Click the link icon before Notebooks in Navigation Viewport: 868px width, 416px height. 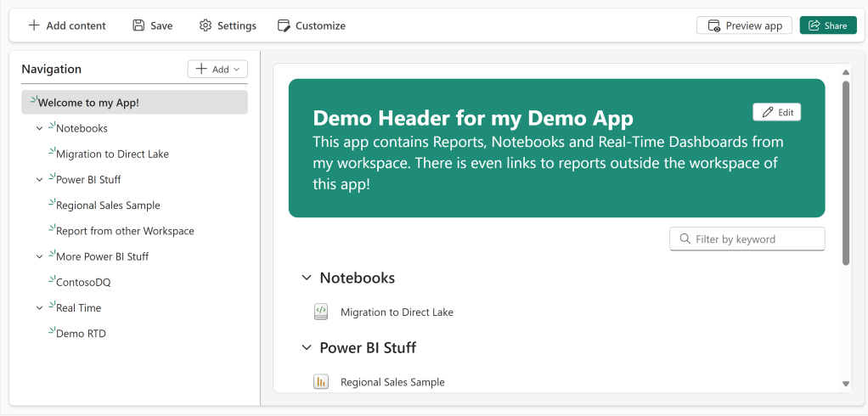click(52, 126)
